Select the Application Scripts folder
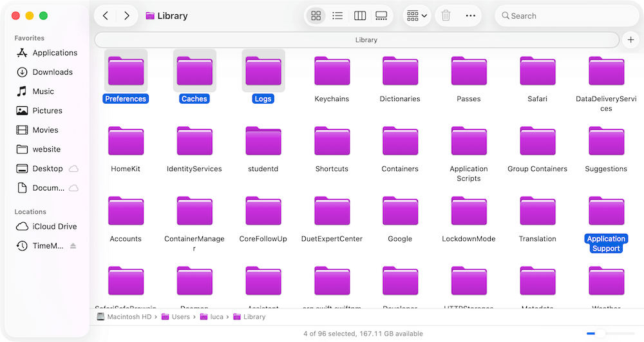 point(469,153)
